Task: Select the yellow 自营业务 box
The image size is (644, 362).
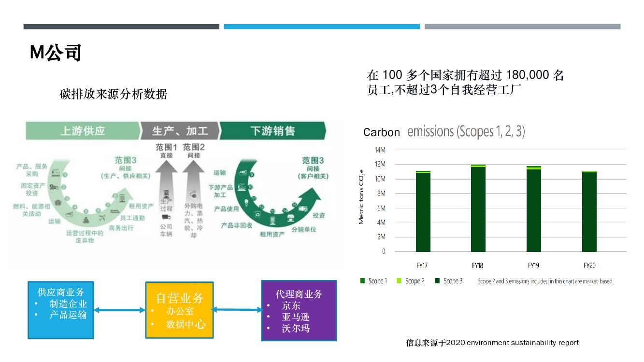Action: [x=179, y=310]
